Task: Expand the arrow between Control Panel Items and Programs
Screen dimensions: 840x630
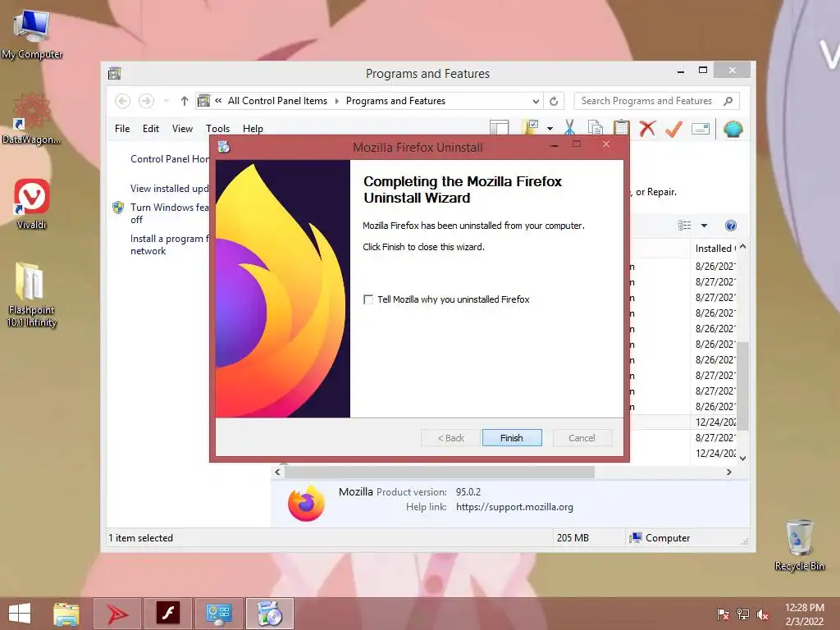Action: tap(336, 101)
